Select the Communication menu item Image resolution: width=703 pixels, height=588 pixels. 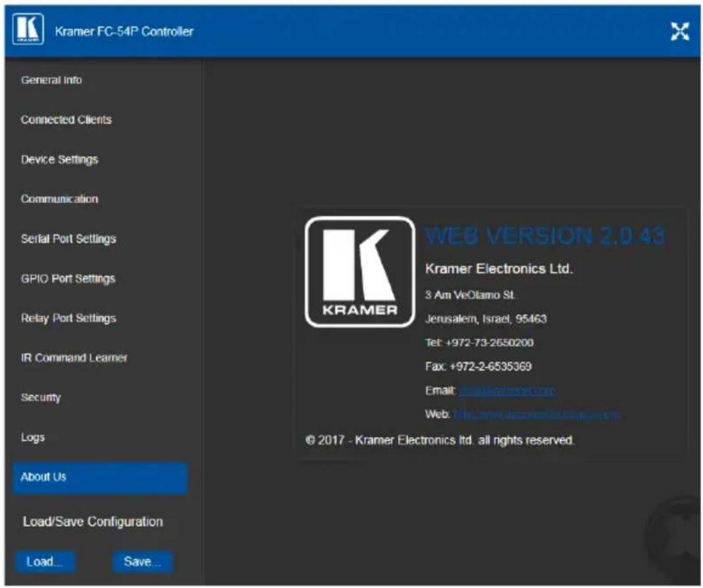59,199
